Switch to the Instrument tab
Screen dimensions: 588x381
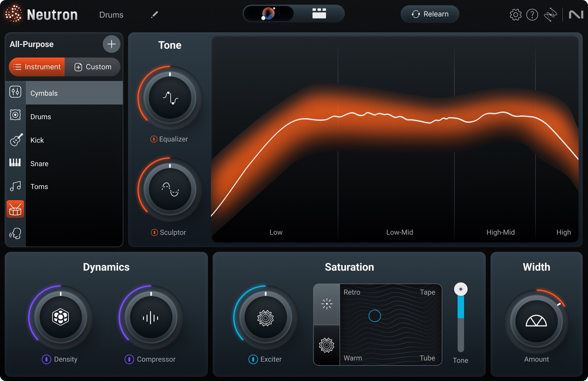pyautogui.click(x=37, y=67)
